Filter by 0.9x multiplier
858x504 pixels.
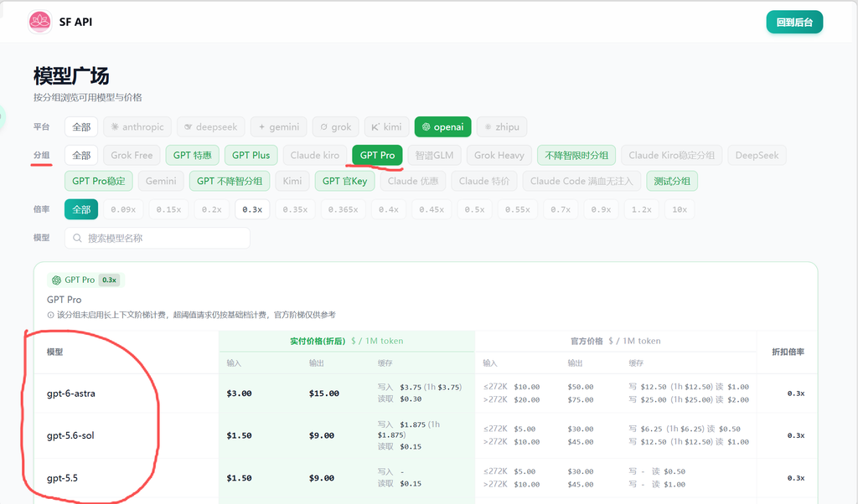coord(601,209)
